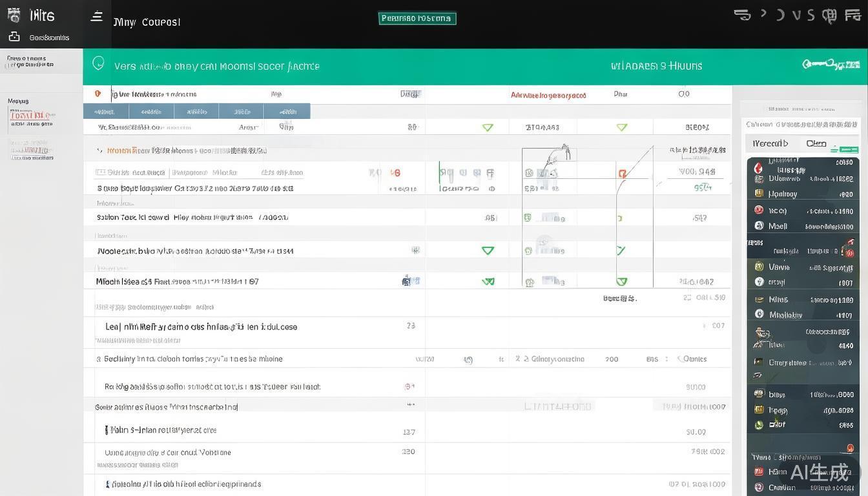Viewport: 868px width, 496px height.
Task: Open the red underlined link in left sidebar
Action: [x=30, y=117]
